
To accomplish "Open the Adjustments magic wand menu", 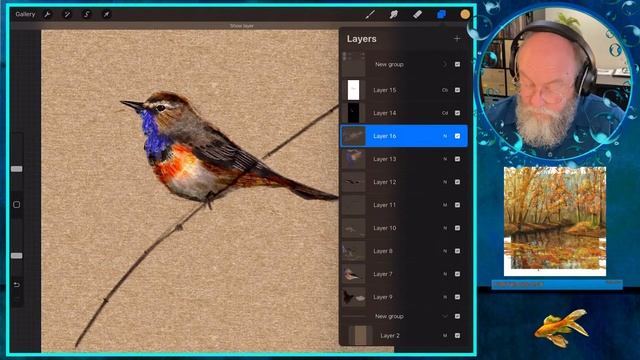I will point(67,15).
